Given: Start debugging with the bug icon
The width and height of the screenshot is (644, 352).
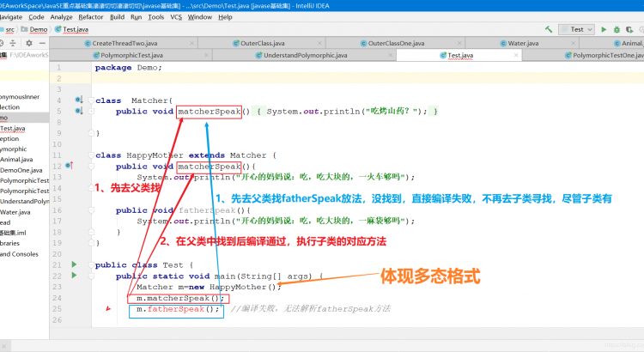Looking at the screenshot, I should (618, 28).
